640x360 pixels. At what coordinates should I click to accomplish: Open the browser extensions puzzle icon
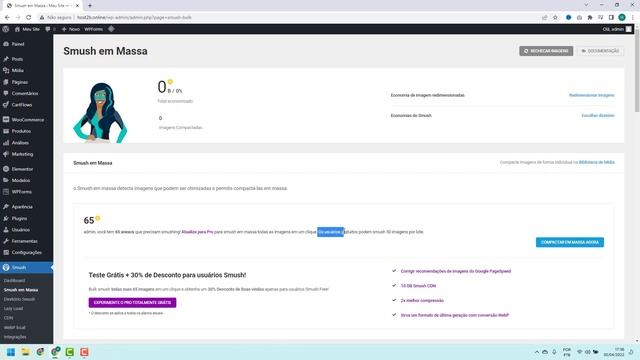click(590, 18)
